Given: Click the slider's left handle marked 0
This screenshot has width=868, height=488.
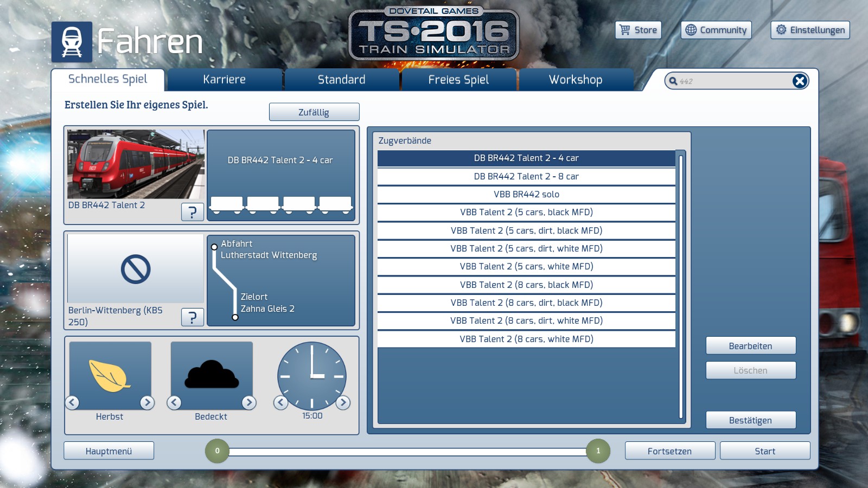Looking at the screenshot, I should (x=218, y=451).
